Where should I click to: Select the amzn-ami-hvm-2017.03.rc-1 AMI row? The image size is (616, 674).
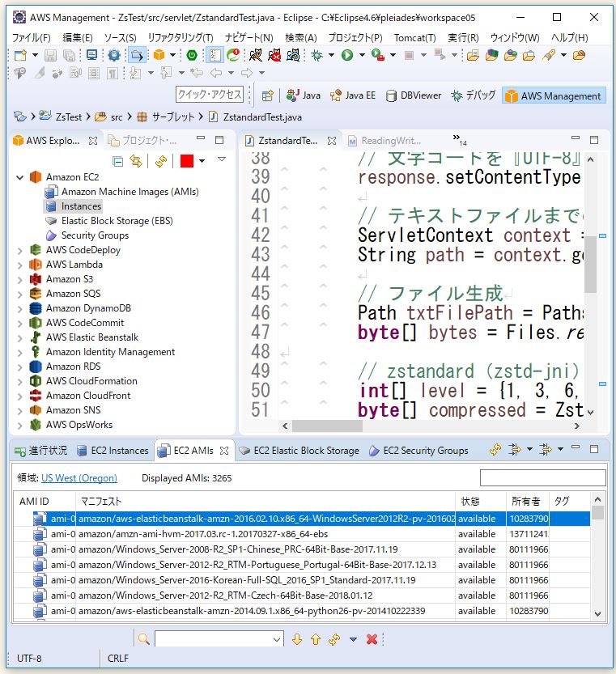coord(302,534)
